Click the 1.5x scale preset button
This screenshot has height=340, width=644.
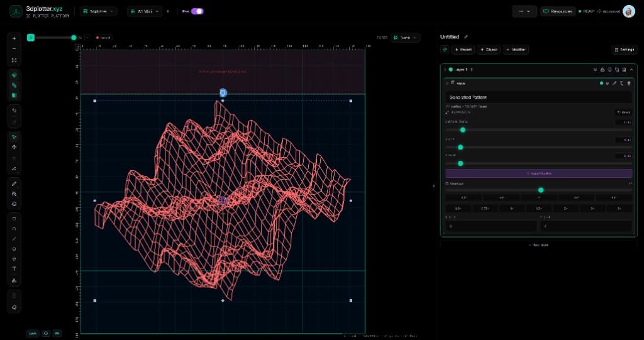pyautogui.click(x=539, y=209)
